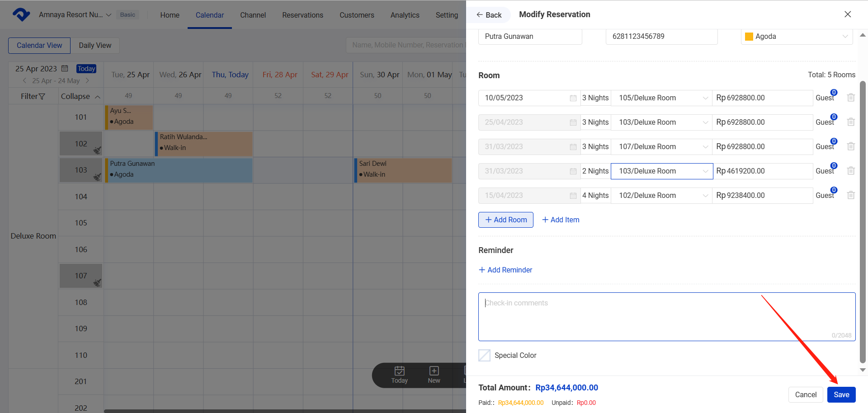Click calendar icon beside 25 Apr 2023
868x413 pixels.
pyautogui.click(x=65, y=69)
